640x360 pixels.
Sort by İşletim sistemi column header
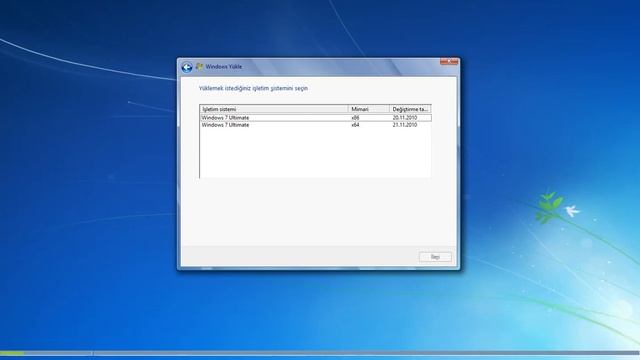pos(274,109)
